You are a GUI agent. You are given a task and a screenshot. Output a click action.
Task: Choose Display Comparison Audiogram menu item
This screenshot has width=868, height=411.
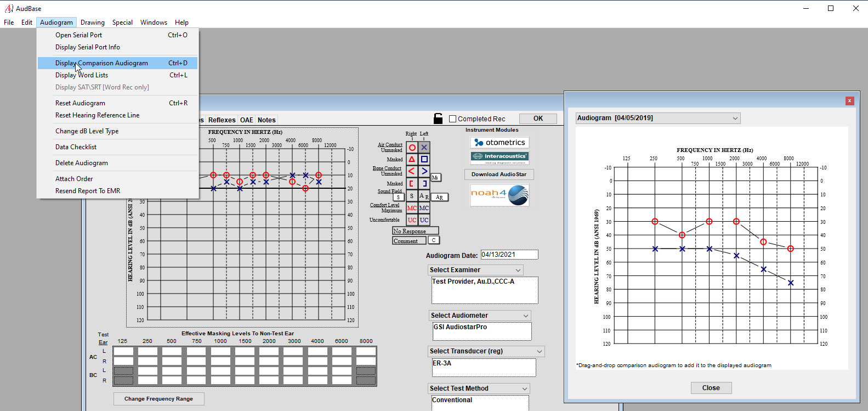(x=117, y=63)
